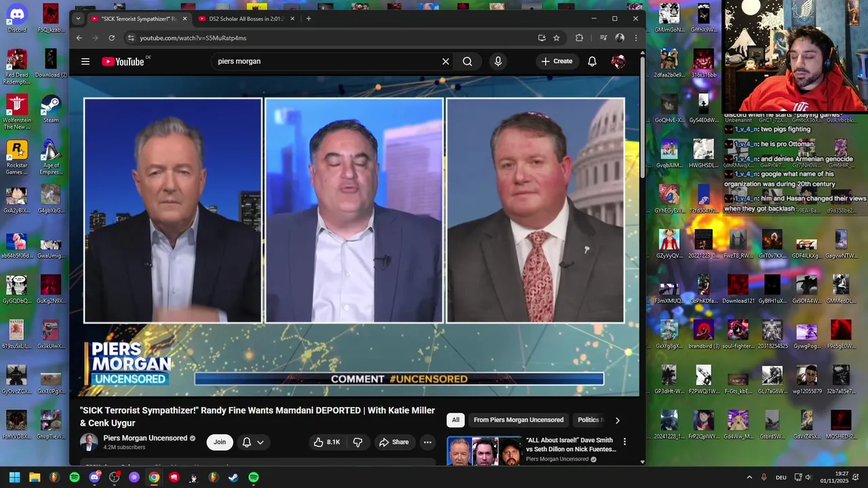Viewport: 868px width, 488px height.
Task: Open soul-fighter desktop image file
Action: pyautogui.click(x=738, y=334)
